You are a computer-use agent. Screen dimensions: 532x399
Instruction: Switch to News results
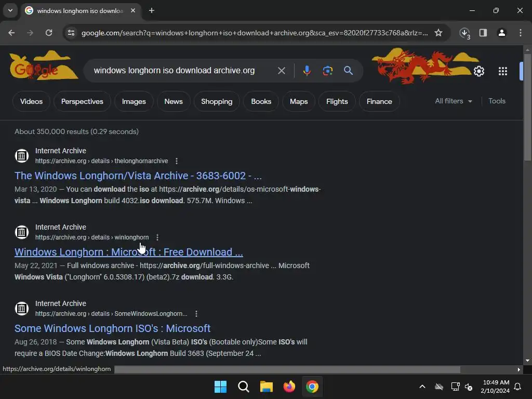pos(174,101)
